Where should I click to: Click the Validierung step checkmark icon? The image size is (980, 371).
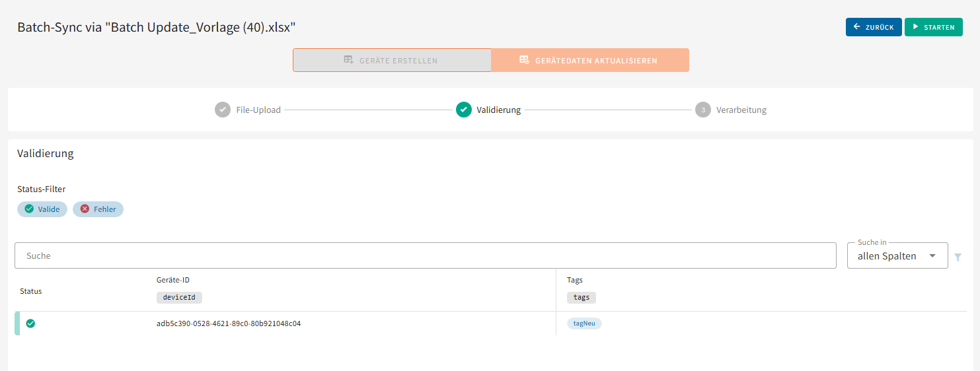pyautogui.click(x=464, y=110)
